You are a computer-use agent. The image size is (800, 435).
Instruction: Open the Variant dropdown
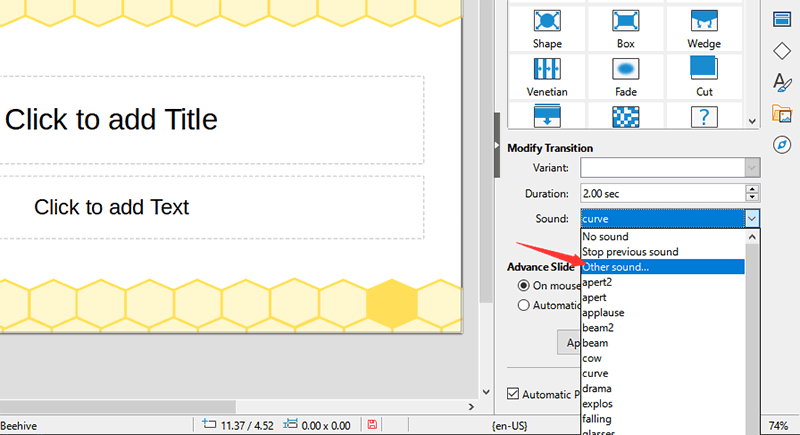750,168
